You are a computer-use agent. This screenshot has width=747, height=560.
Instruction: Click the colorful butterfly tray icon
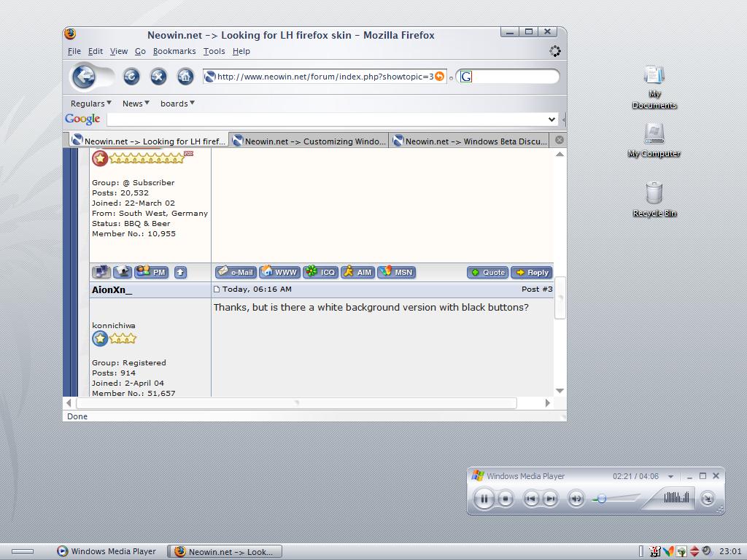pyautogui.click(x=668, y=551)
